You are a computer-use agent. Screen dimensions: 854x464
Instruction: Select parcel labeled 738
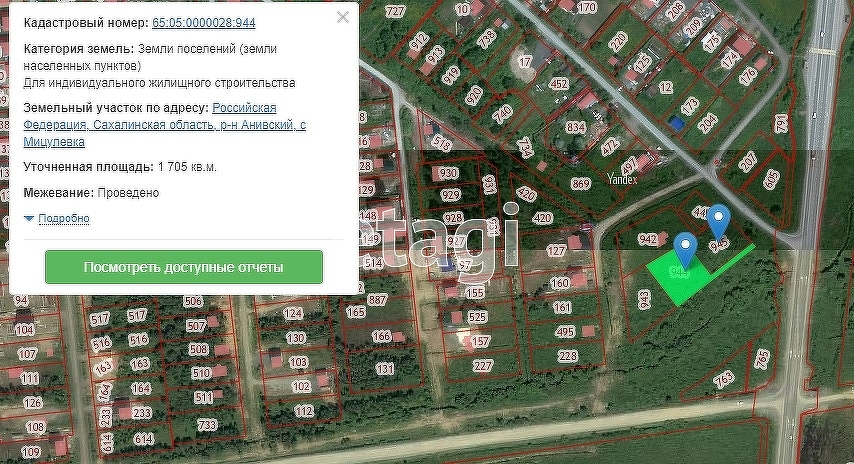pos(486,38)
